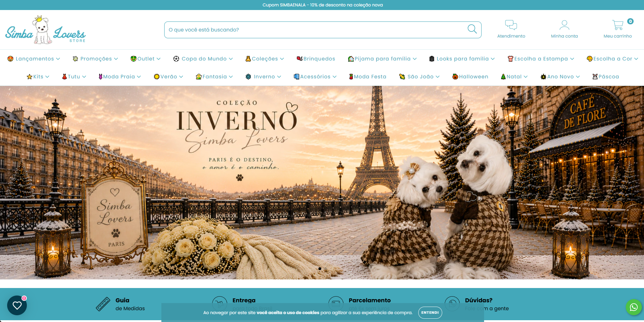
Task: Expand the Escolha a Estampa chevron
Action: click(x=572, y=59)
